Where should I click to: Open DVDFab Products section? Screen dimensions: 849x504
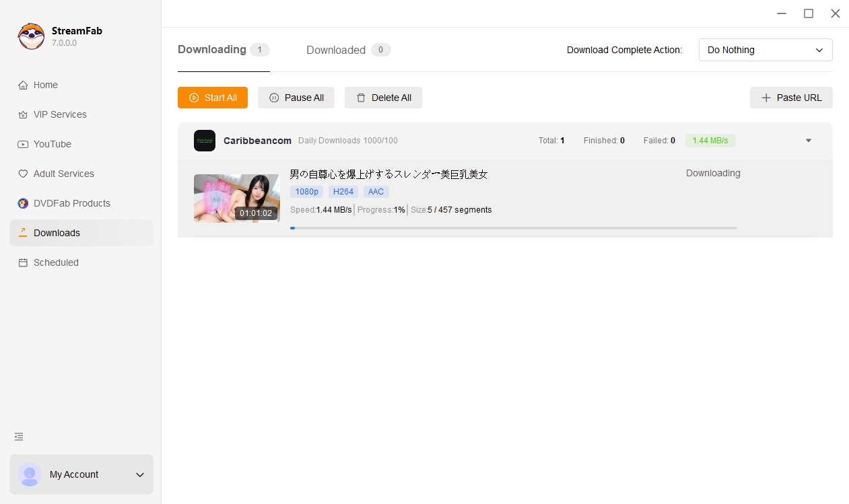tap(71, 203)
